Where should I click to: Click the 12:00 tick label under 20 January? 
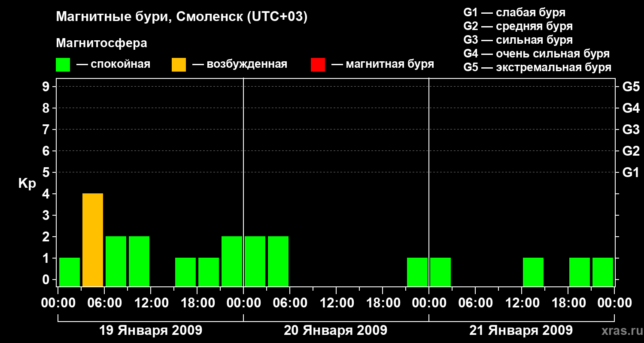click(x=336, y=303)
